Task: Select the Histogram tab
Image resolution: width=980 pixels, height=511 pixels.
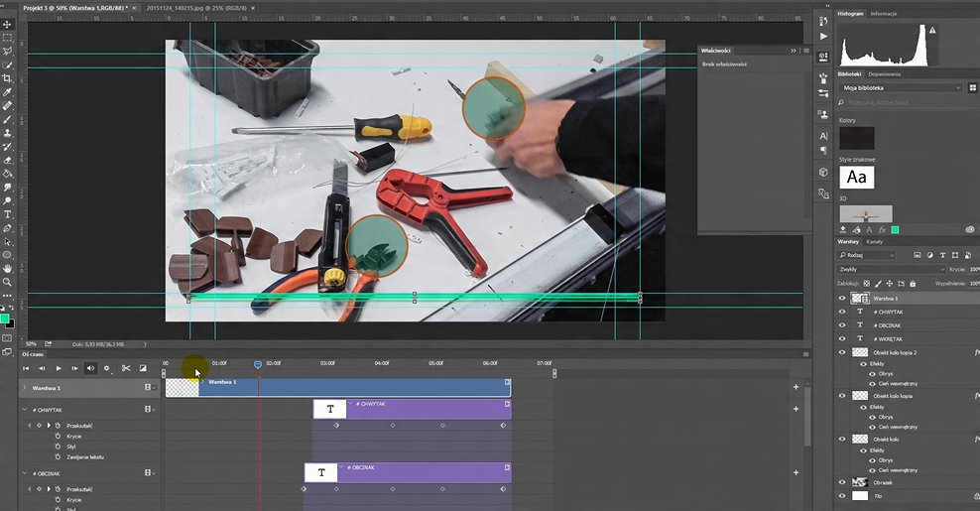Action: 850,14
